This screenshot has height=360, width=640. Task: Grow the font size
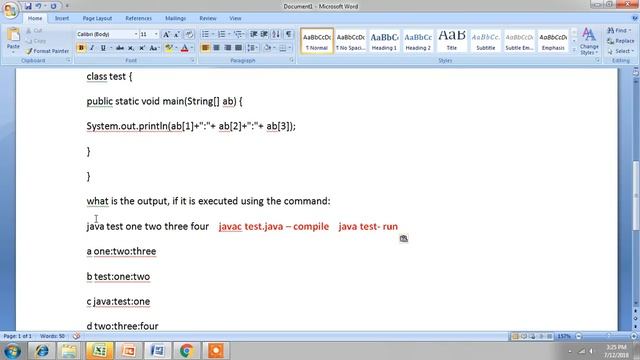[166, 35]
